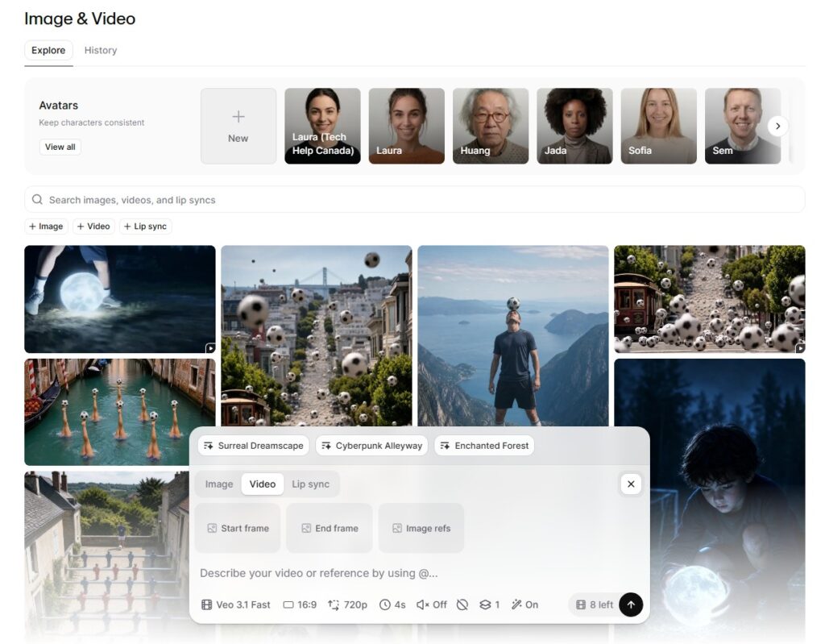The image size is (825, 644).
Task: Click the muted speaker icon
Action: point(422,605)
